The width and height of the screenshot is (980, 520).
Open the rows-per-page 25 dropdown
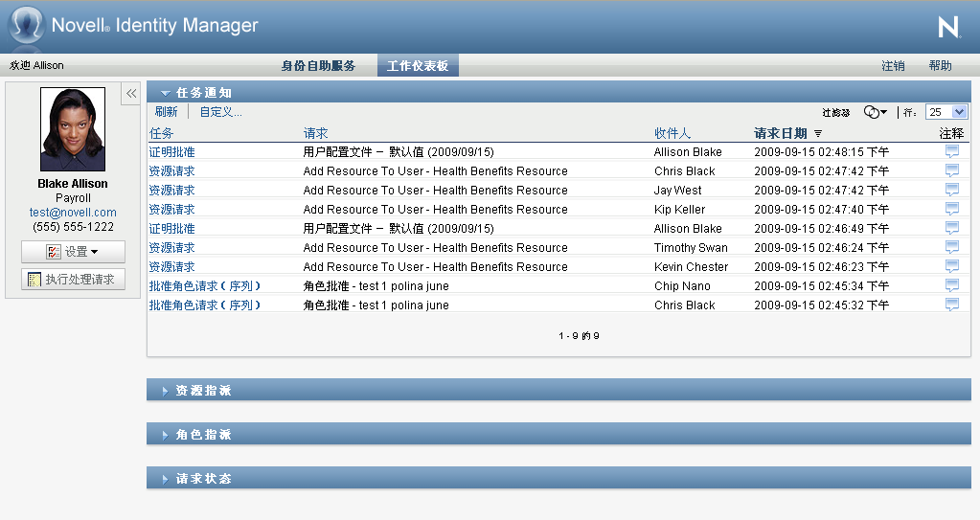pyautogui.click(x=946, y=112)
